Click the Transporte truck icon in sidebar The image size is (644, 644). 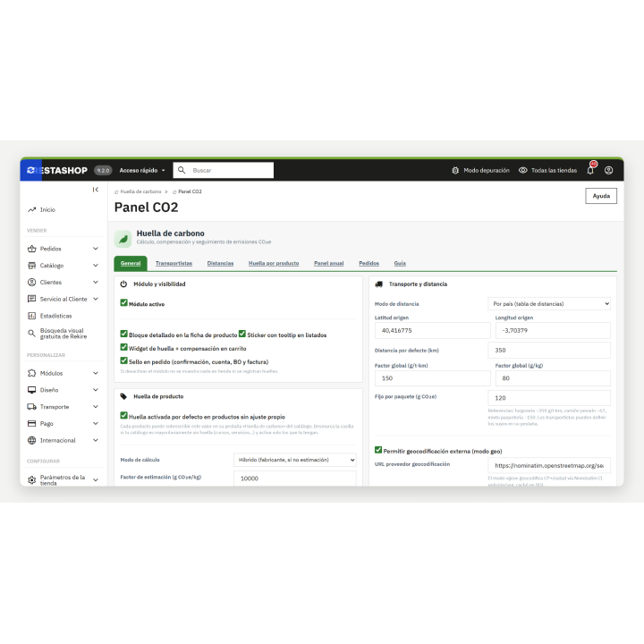[x=31, y=407]
